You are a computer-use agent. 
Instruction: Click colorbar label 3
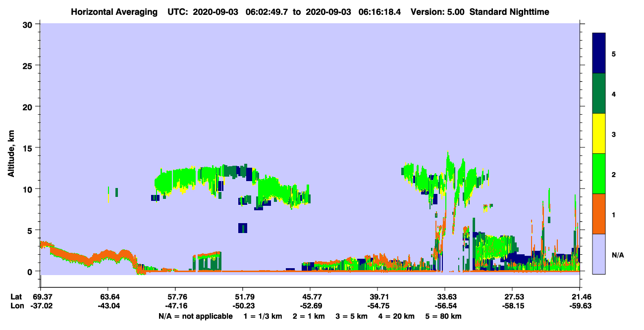pos(614,134)
